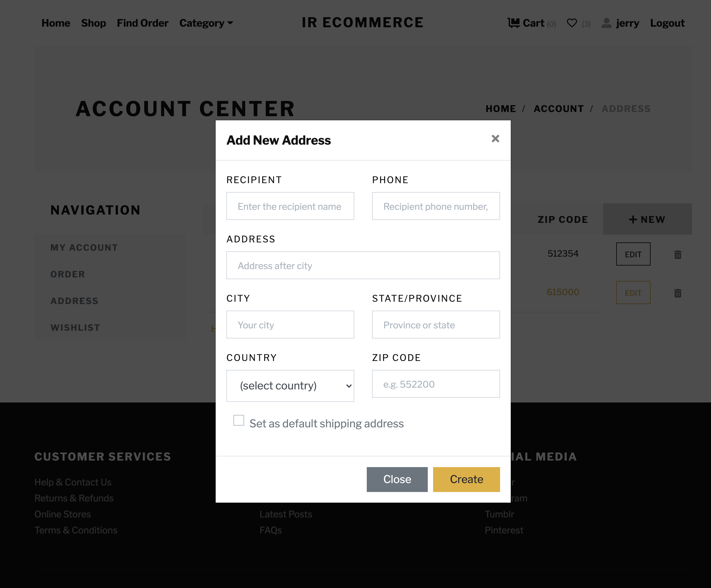Image resolution: width=711 pixels, height=588 pixels.
Task: Open the wishlist heart icon
Action: 571,23
